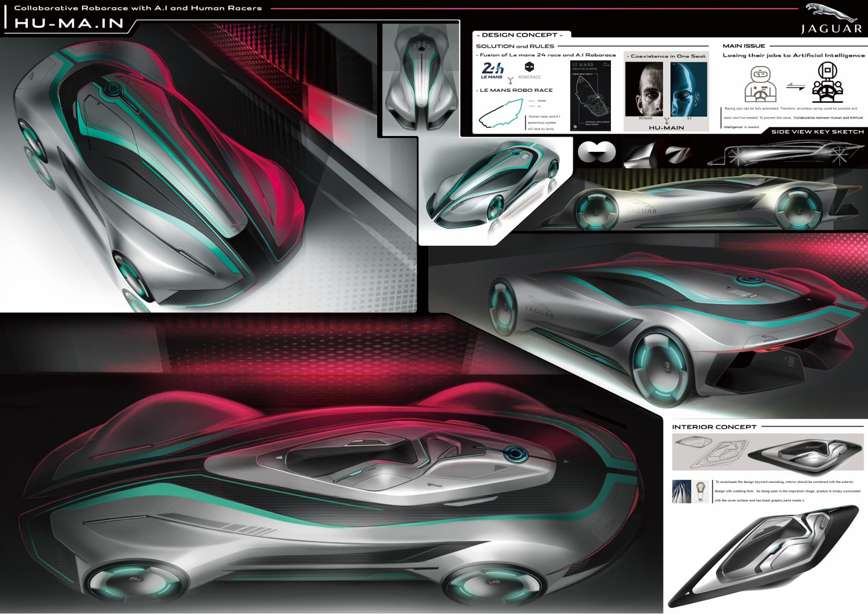The image size is (868, 614).
Task: Click the Main Issue heading
Action: [744, 46]
